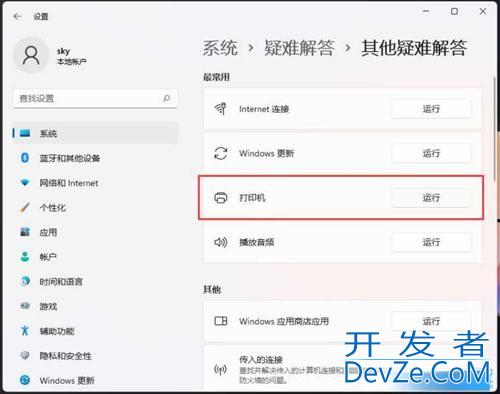
Task: Click the 个性化 paintbrush icon
Action: [25, 207]
